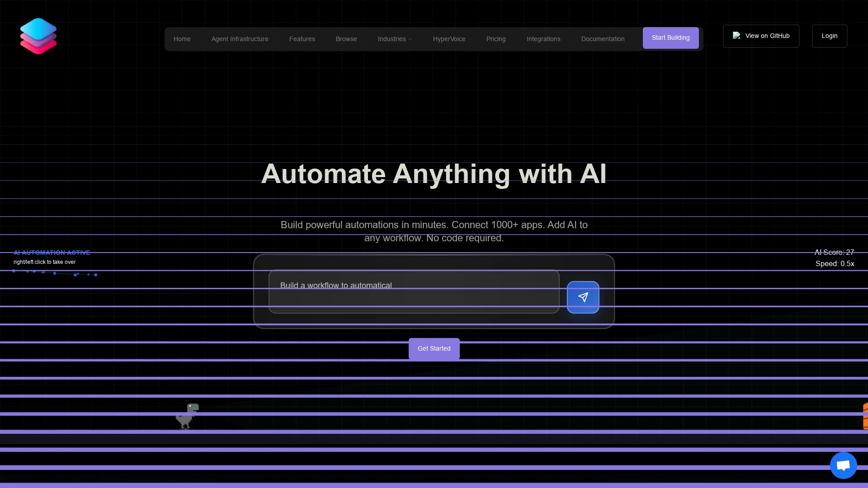Open Documentation link
Image resolution: width=868 pixels, height=488 pixels.
click(603, 39)
